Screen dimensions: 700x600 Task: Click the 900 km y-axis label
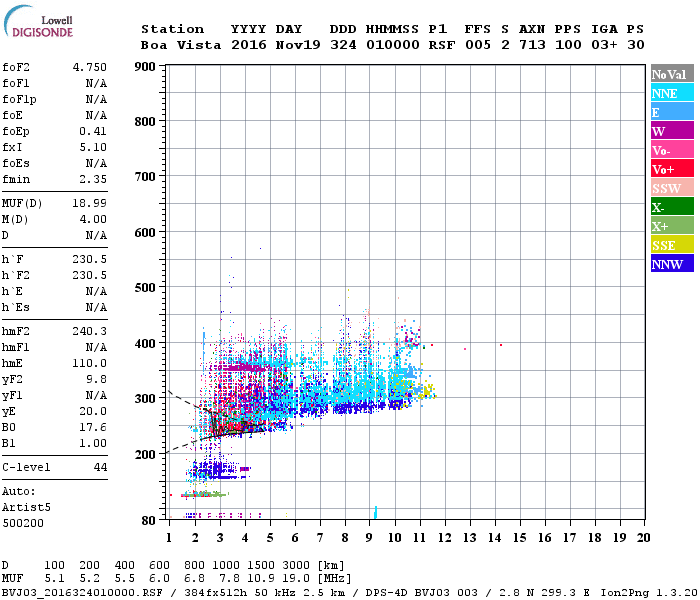click(145, 67)
